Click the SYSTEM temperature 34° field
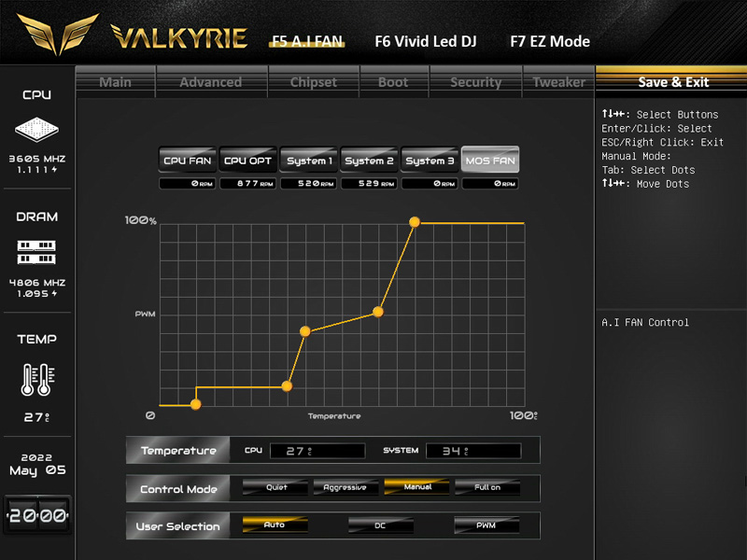Screen dimensions: 747x560 point(473,451)
